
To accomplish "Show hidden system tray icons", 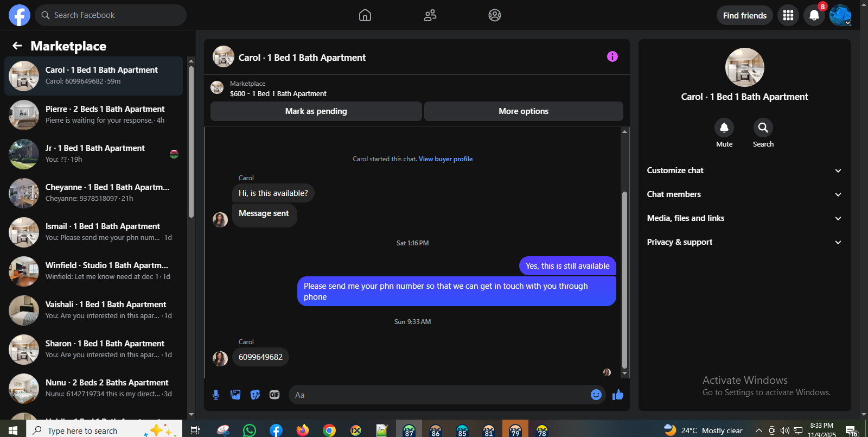I will click(759, 430).
